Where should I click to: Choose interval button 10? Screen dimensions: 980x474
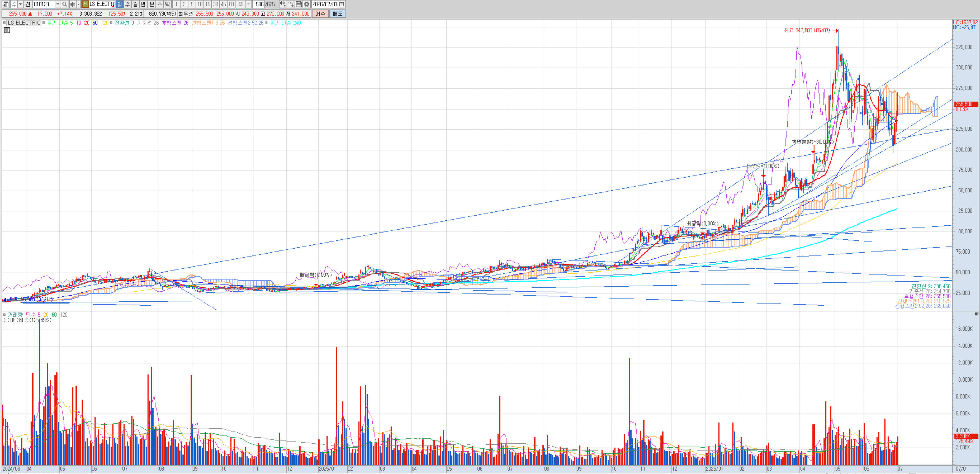pyautogui.click(x=200, y=4)
